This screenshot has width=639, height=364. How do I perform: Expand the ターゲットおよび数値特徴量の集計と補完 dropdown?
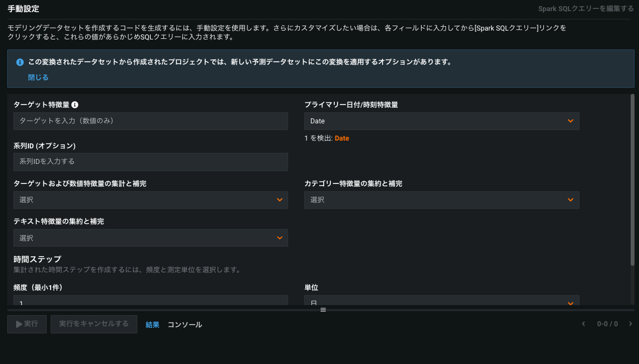pyautogui.click(x=150, y=200)
